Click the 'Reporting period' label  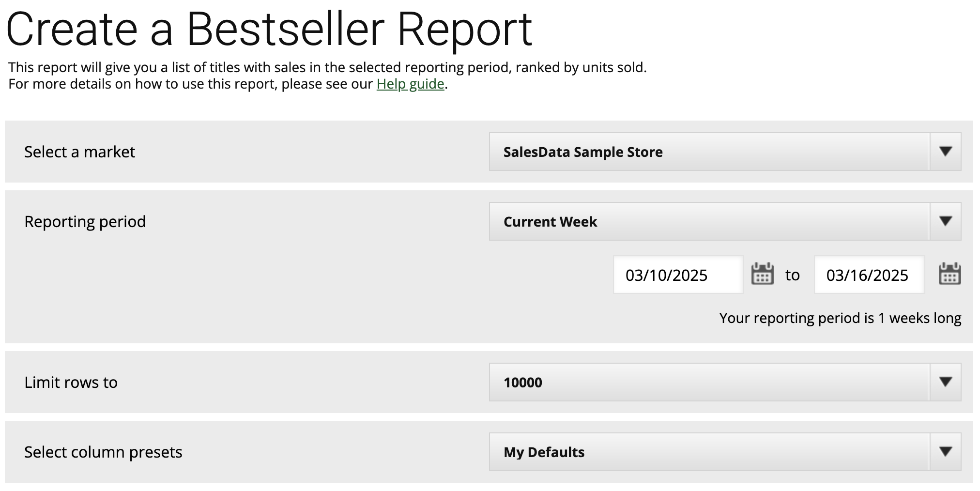[85, 222]
